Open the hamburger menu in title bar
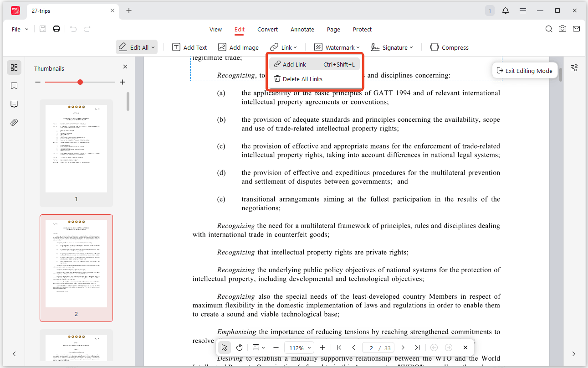The width and height of the screenshot is (588, 368). coord(523,10)
